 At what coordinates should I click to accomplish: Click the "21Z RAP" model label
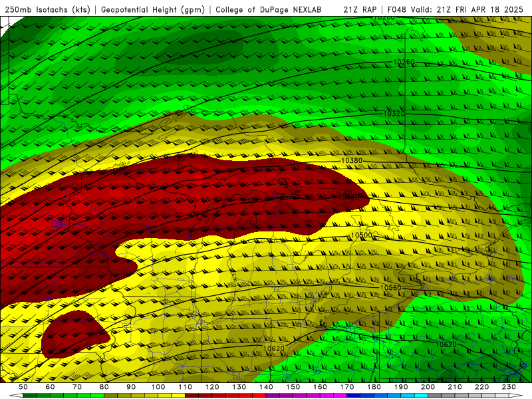pyautogui.click(x=360, y=9)
